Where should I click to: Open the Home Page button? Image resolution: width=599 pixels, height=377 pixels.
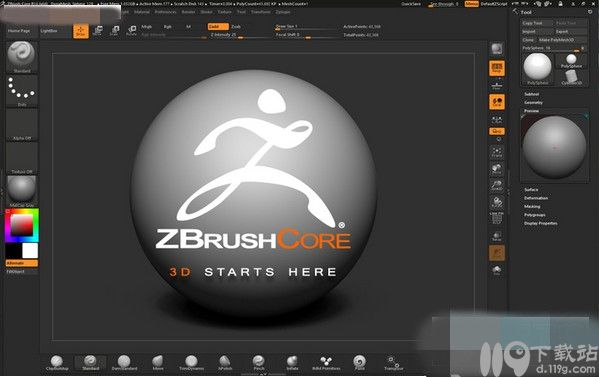click(x=19, y=31)
